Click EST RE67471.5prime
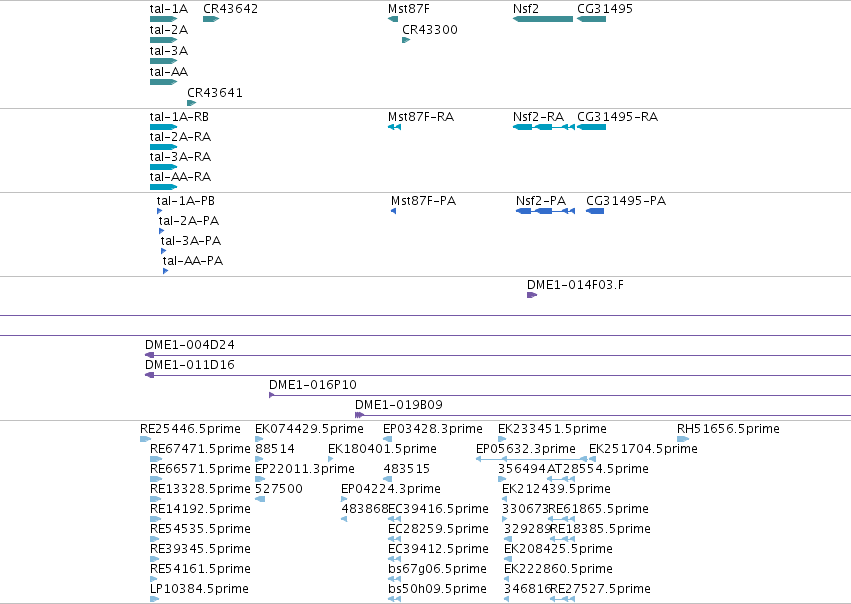851x604 pixels. click(x=156, y=459)
